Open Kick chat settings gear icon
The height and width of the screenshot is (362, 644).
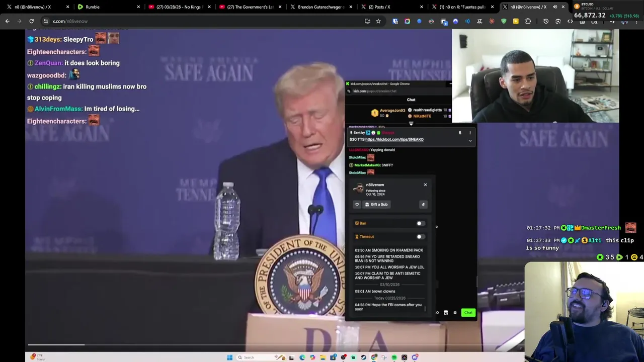[455, 313]
